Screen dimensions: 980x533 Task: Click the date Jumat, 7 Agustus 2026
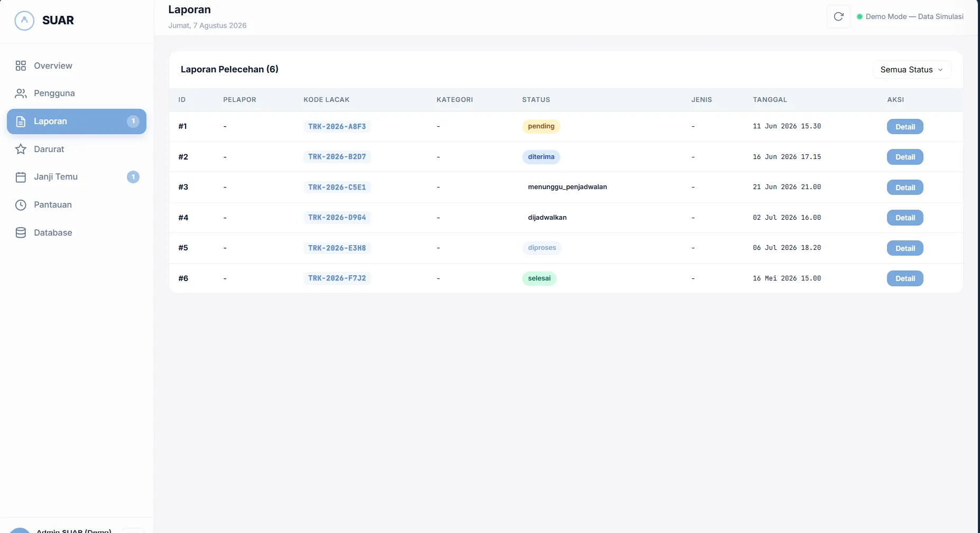(207, 25)
